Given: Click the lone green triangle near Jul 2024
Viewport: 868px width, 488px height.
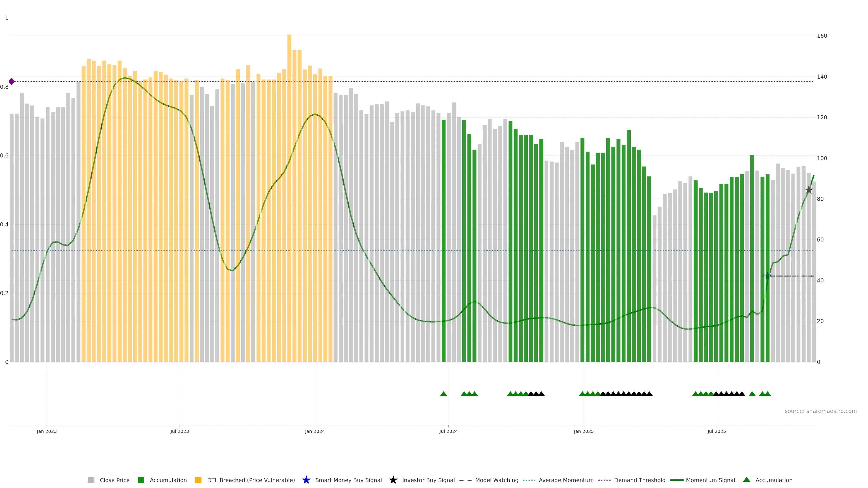Looking at the screenshot, I should click(x=443, y=394).
